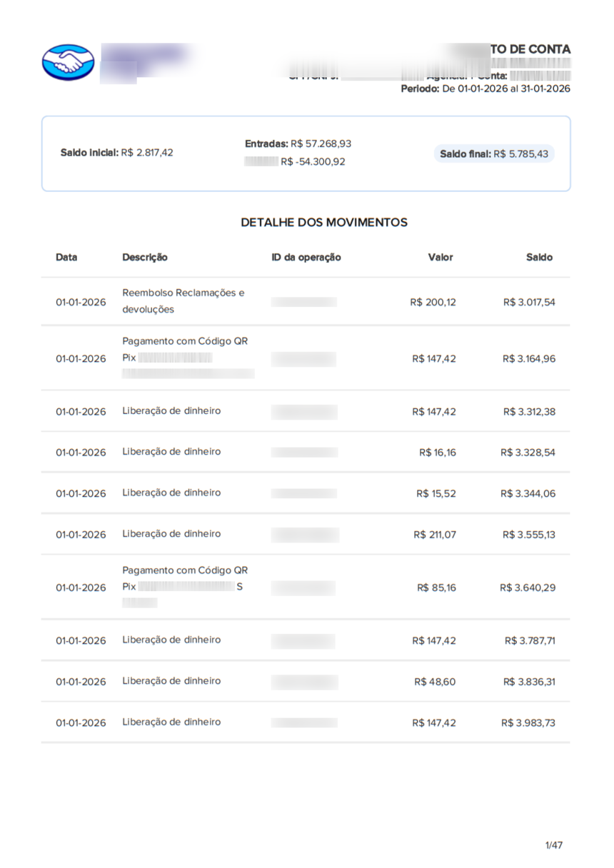614x868 pixels.
Task: Click the Mercado Pago handshake logo
Action: coord(68,62)
